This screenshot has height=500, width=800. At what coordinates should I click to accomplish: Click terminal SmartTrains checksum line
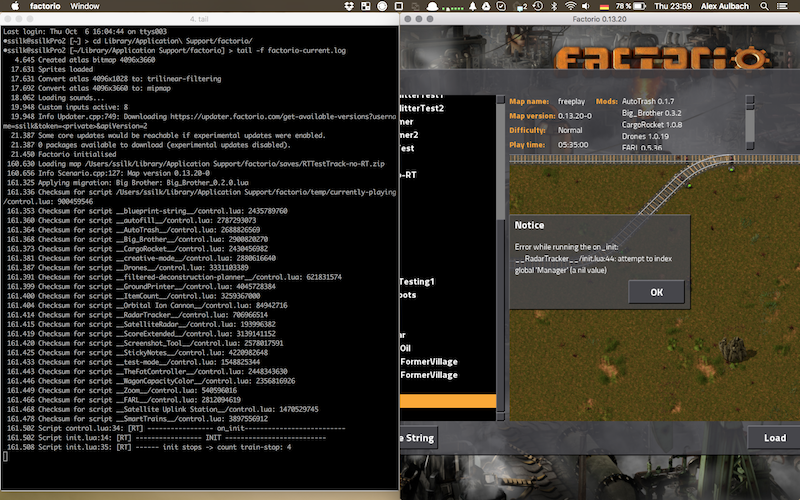[137, 418]
